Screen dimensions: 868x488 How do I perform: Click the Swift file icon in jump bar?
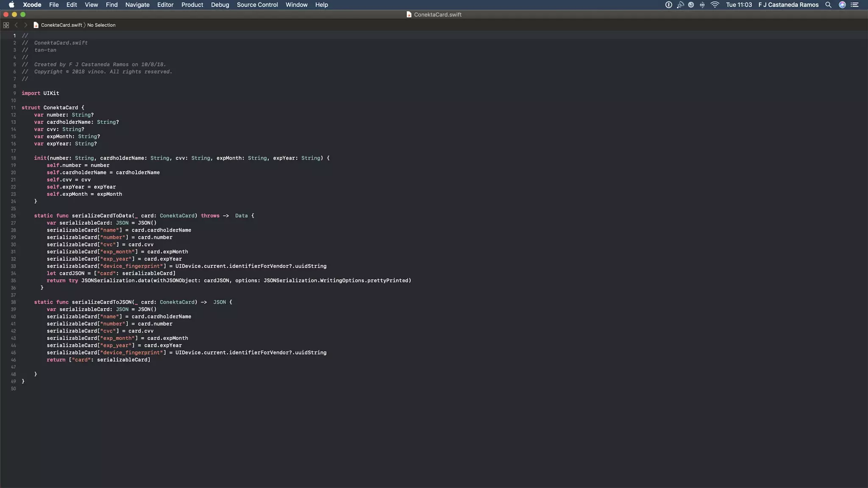pyautogui.click(x=36, y=25)
